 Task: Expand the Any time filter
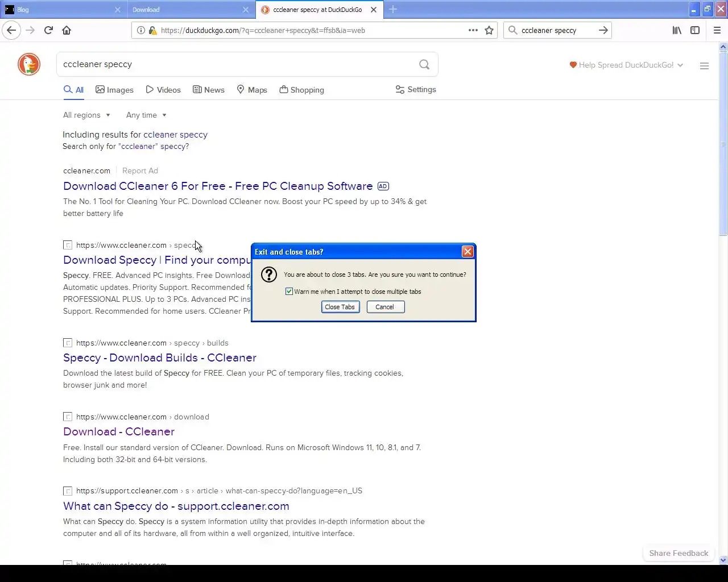coord(146,115)
